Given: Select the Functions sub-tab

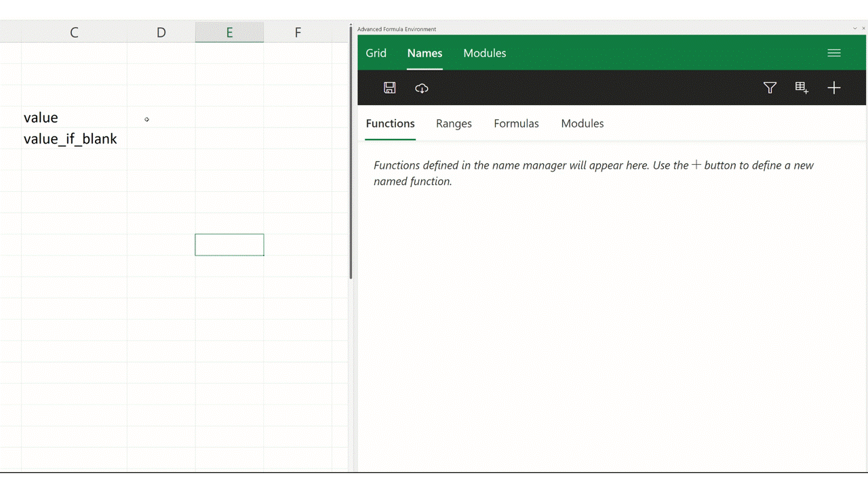Looking at the screenshot, I should click(x=390, y=123).
